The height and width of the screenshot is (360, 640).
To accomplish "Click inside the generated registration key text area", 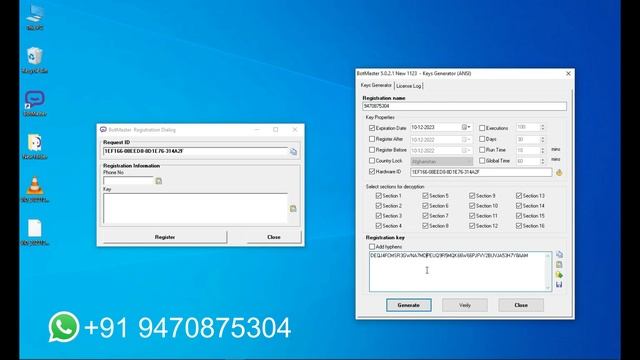I will click(x=457, y=271).
